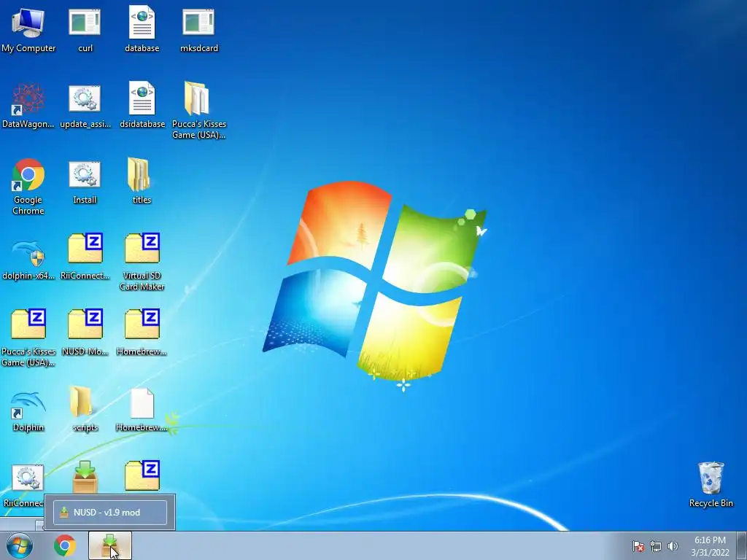Click the Show desktop strip at the taskbar end

(x=742, y=545)
